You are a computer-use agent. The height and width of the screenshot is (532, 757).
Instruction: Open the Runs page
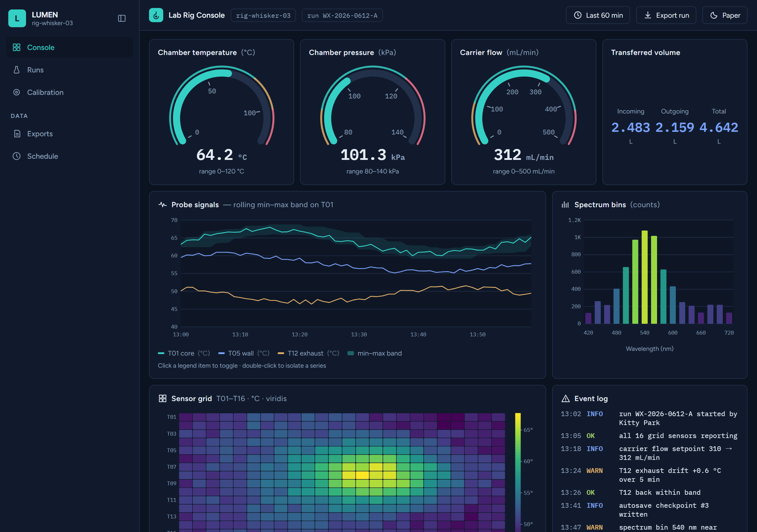(x=69, y=70)
